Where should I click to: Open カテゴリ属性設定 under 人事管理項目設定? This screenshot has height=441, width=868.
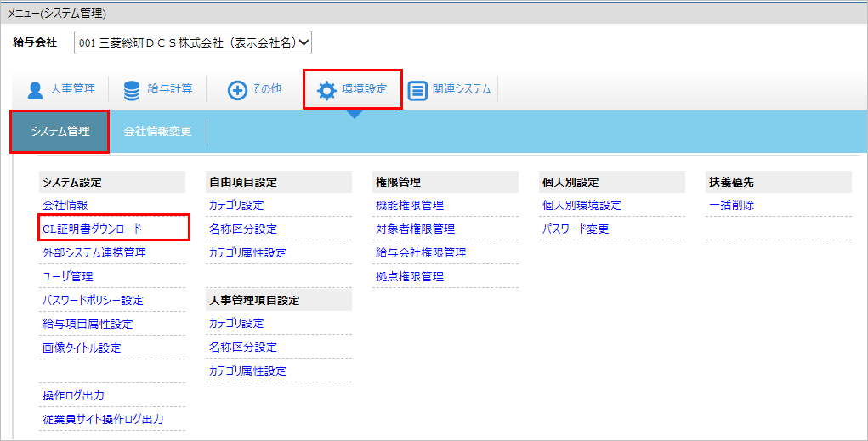247,370
